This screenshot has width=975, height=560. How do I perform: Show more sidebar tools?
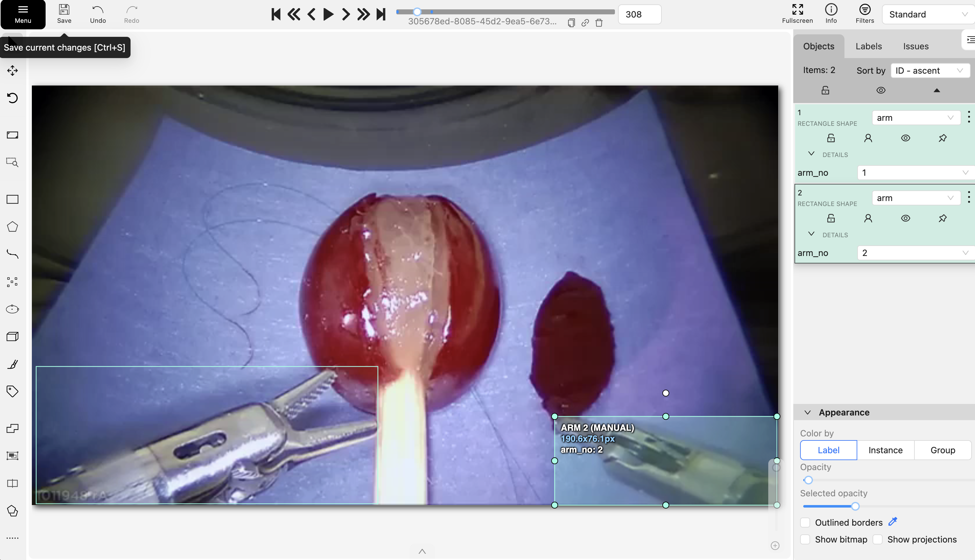coord(12,538)
